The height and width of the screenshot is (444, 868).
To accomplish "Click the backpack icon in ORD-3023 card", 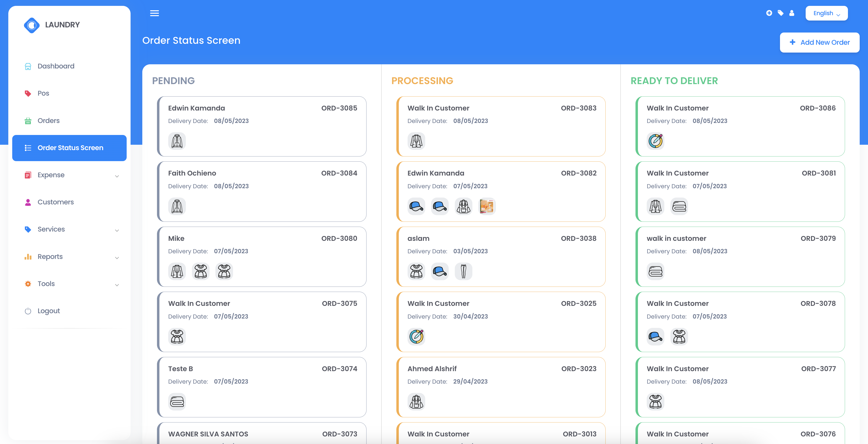I will (416, 401).
